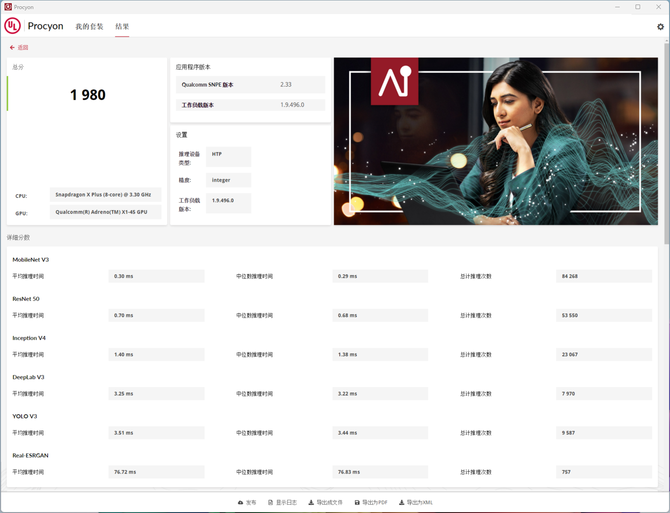Viewport: 670px width, 513px height.
Task: Export results via 导出为PDF
Action: (x=372, y=502)
